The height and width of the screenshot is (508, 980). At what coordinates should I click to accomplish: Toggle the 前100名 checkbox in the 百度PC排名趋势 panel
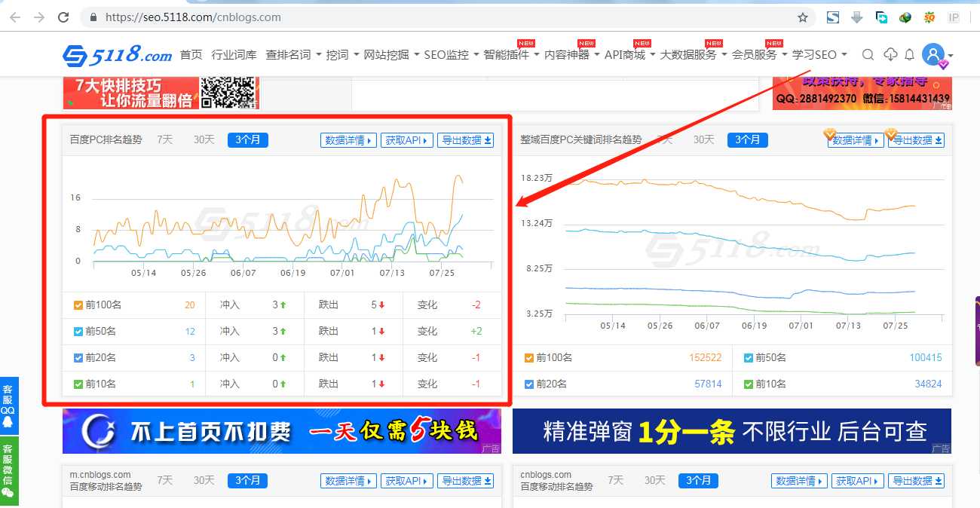78,305
